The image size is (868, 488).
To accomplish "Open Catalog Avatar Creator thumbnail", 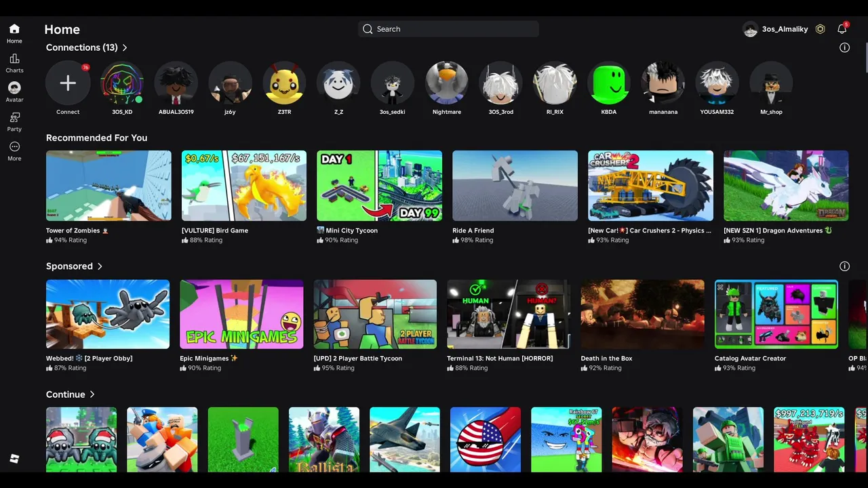I will [x=776, y=314].
